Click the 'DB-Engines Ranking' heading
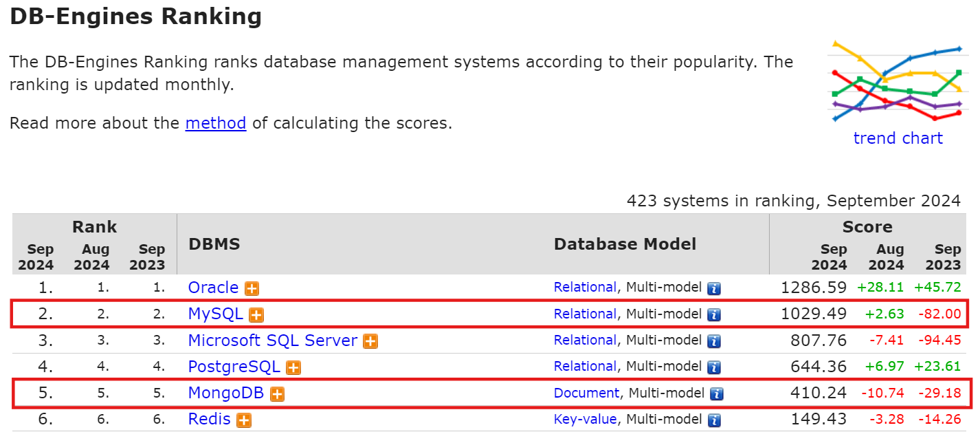Image resolution: width=980 pixels, height=432 pixels. (136, 17)
